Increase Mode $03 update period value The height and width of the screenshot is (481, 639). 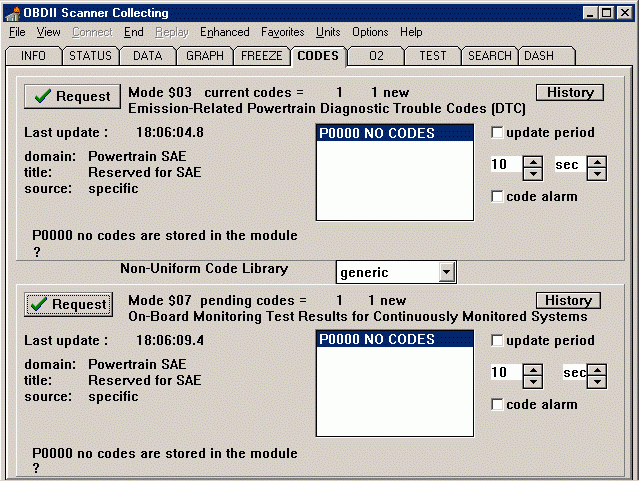coord(533,162)
